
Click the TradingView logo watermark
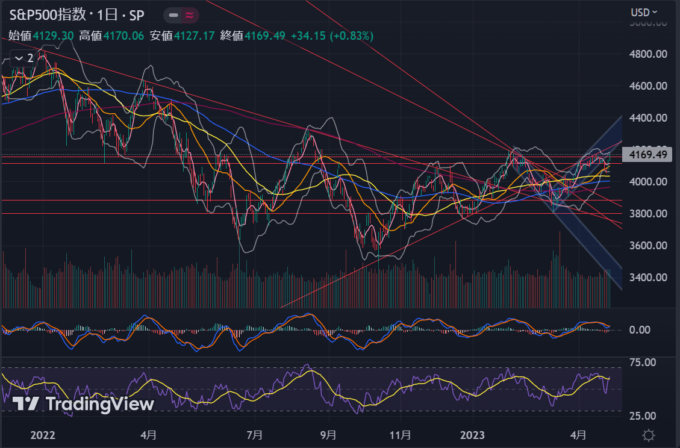(x=83, y=403)
